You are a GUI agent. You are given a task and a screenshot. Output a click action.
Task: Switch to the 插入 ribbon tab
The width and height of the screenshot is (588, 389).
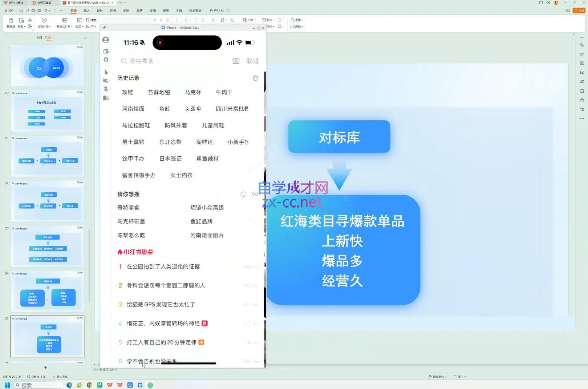click(86, 11)
